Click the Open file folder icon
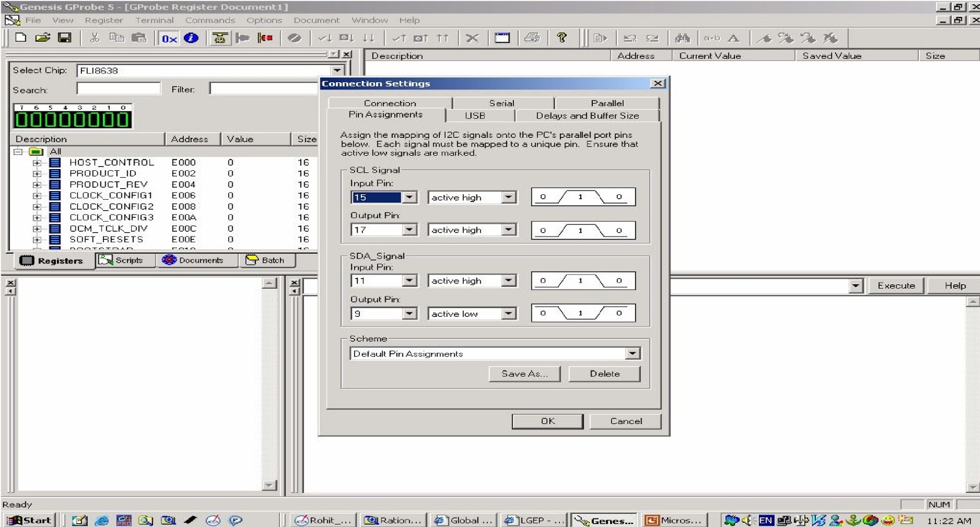980x527 pixels. click(x=42, y=38)
